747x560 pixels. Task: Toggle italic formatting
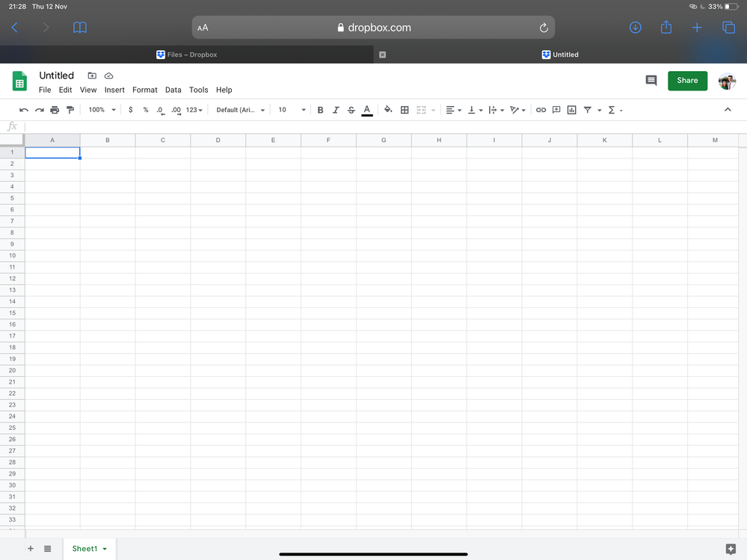pyautogui.click(x=336, y=110)
